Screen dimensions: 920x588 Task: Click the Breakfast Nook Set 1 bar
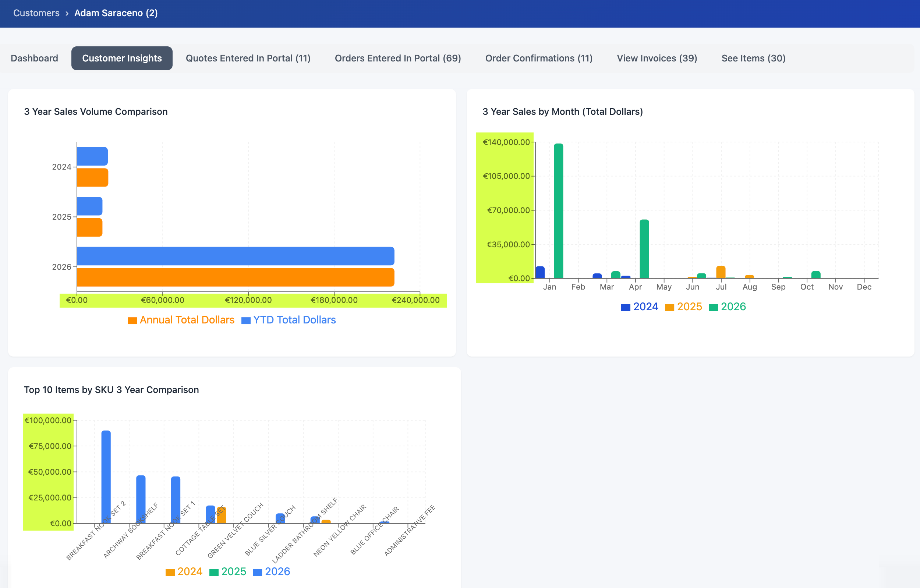click(x=176, y=500)
